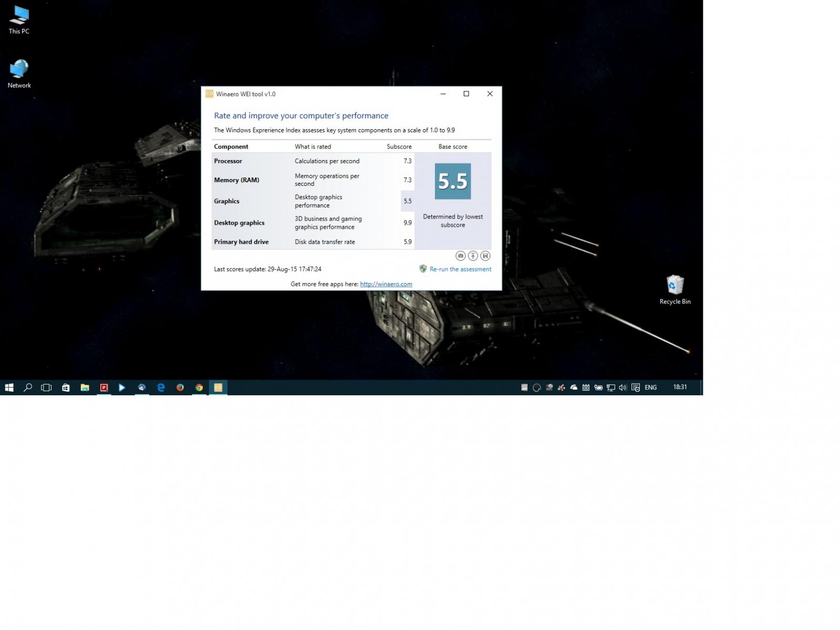Screen dimensions: 840x630
Task: Open This PC desktop icon
Action: point(19,19)
